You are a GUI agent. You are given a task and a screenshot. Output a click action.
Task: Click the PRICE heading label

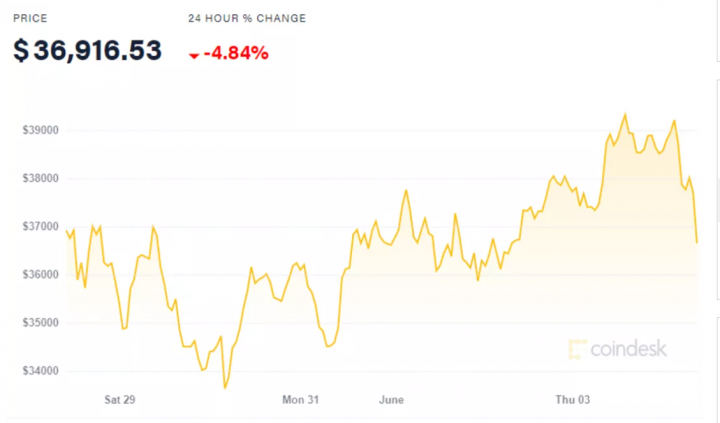point(30,18)
